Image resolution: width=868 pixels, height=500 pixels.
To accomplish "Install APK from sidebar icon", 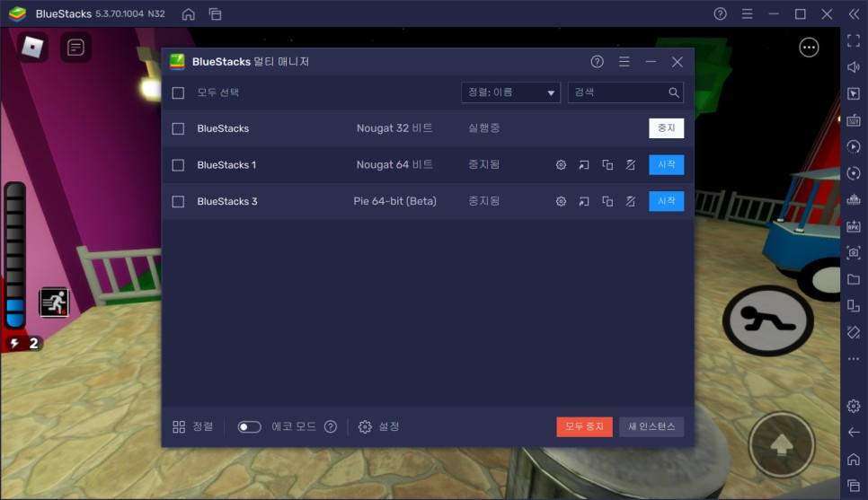I will 854,226.
